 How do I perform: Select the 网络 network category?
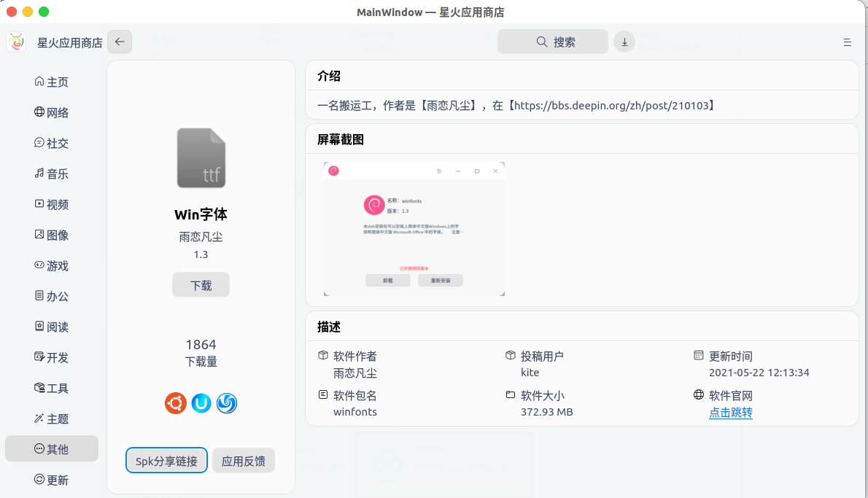[51, 113]
